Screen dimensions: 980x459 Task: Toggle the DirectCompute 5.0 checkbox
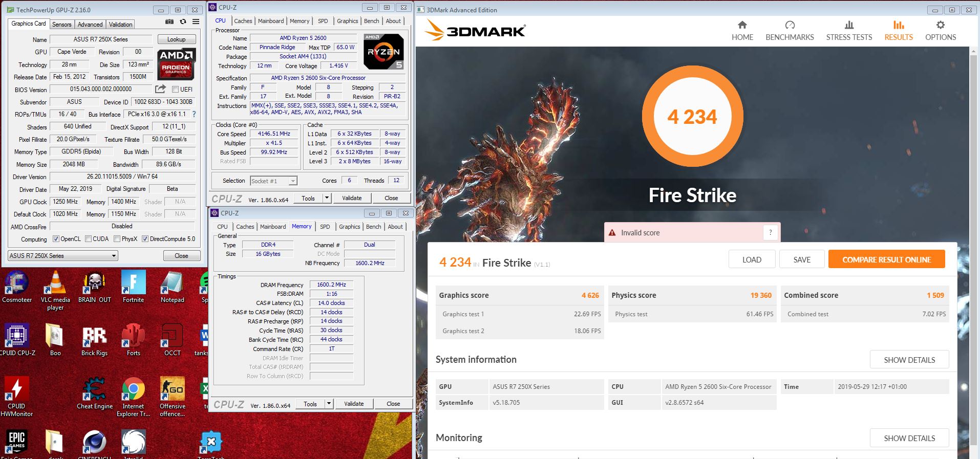(x=145, y=239)
